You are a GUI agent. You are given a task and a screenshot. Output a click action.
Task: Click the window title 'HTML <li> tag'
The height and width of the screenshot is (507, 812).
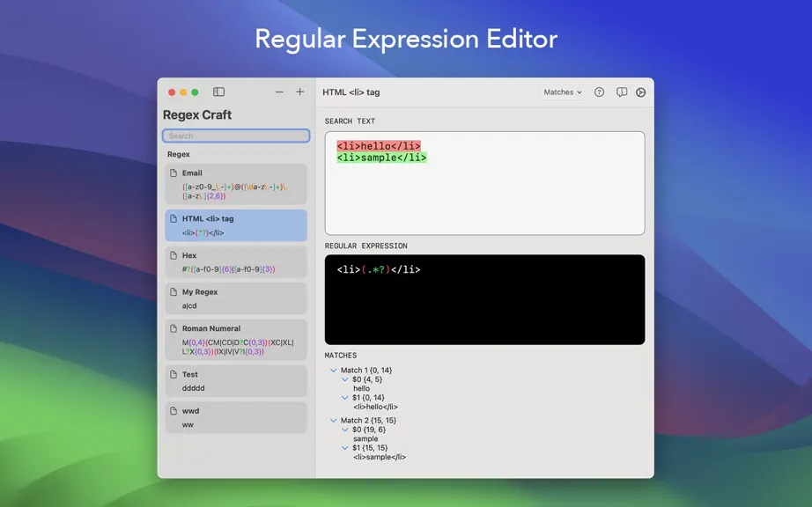(x=351, y=92)
